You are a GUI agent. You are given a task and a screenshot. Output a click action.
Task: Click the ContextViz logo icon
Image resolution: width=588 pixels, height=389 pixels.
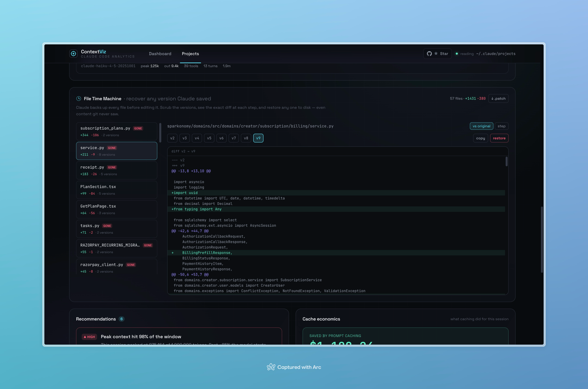(73, 54)
